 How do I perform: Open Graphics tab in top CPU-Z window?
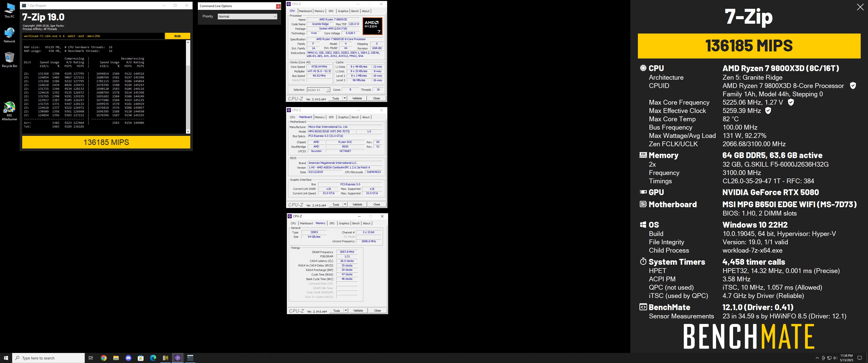[x=343, y=11]
